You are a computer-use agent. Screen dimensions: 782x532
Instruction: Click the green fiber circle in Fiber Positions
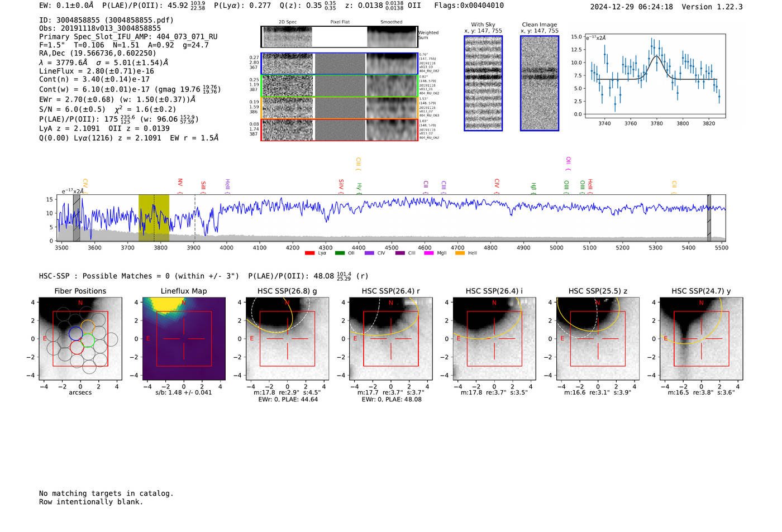(87, 341)
